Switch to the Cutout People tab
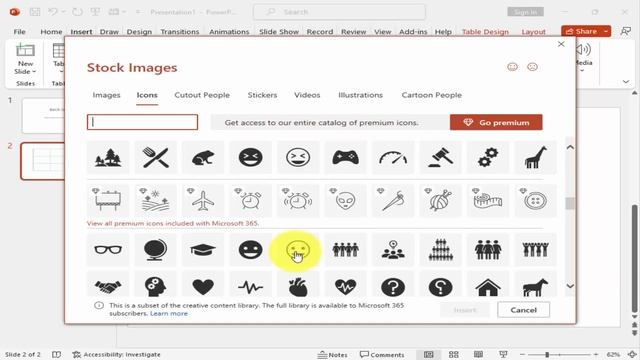 202,95
